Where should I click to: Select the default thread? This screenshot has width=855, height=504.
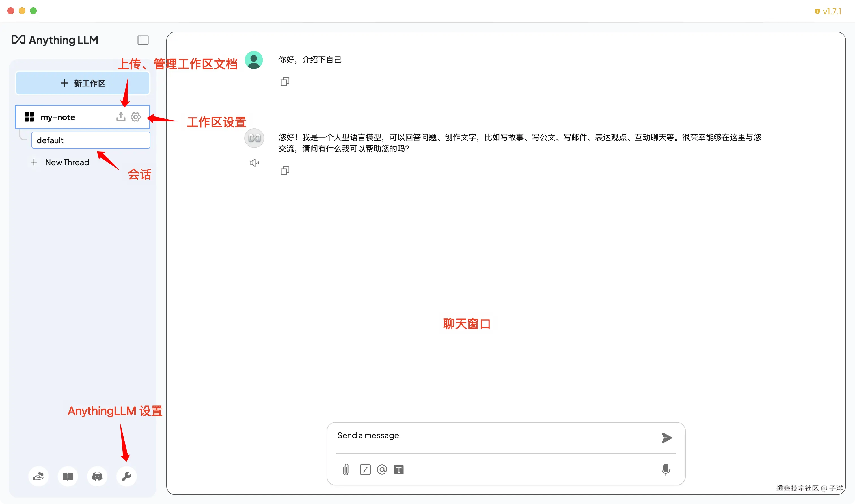[90, 140]
